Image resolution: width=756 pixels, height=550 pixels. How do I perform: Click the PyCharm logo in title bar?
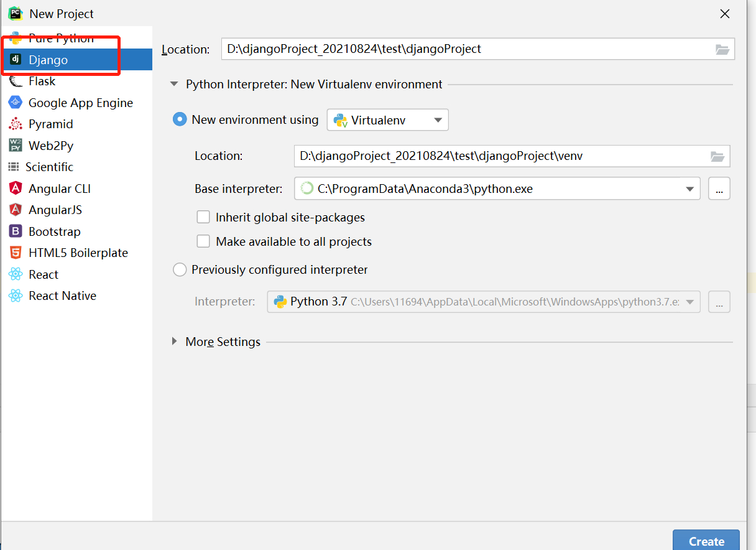click(16, 13)
